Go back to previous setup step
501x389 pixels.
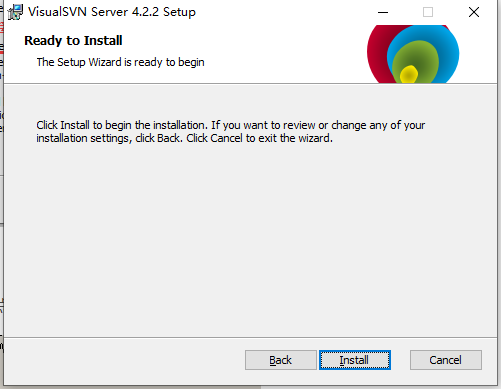point(281,360)
